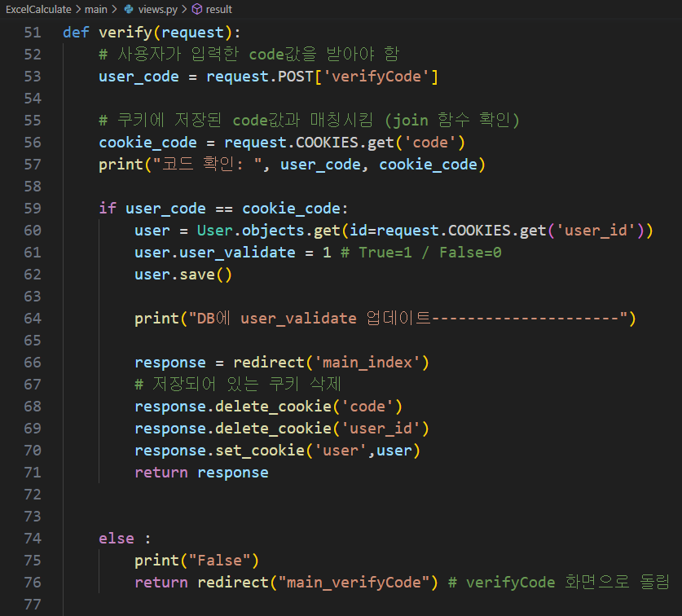Click 'print' call on line 57

(x=121, y=165)
